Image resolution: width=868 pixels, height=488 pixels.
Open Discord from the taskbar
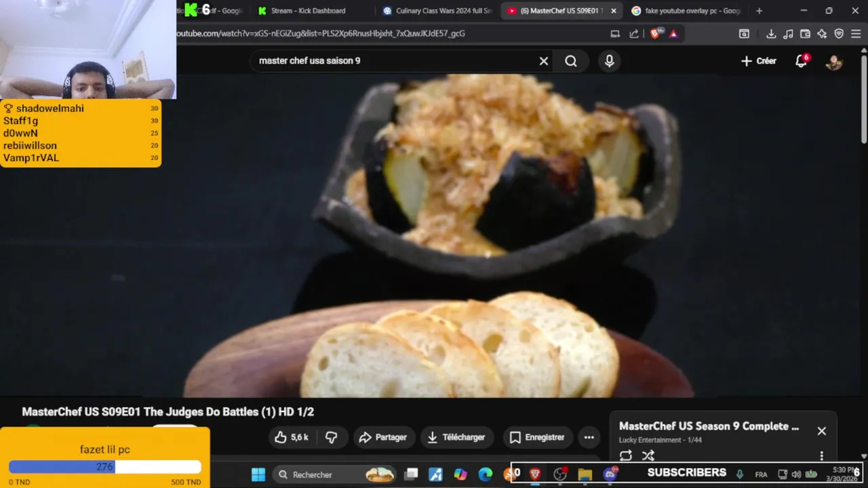coord(610,474)
